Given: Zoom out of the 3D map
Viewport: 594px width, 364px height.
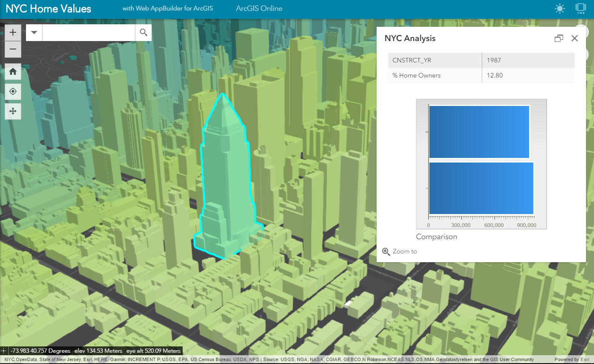Looking at the screenshot, I should (13, 49).
